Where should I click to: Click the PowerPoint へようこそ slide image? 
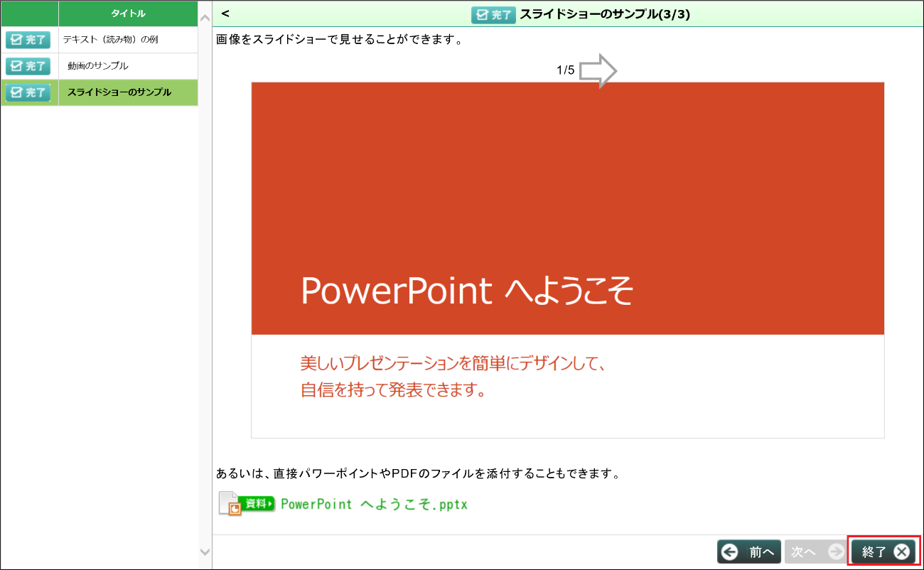point(568,260)
